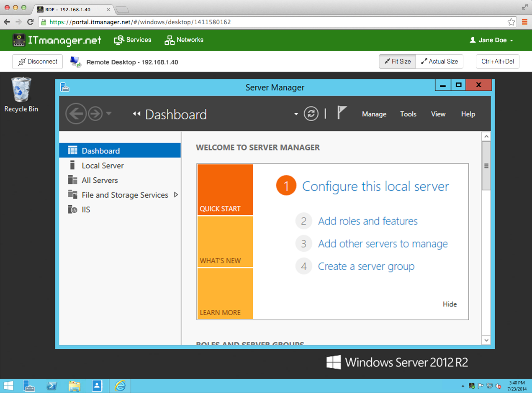Click the vertical scrollbar thumb
The width and height of the screenshot is (532, 393).
point(486,166)
